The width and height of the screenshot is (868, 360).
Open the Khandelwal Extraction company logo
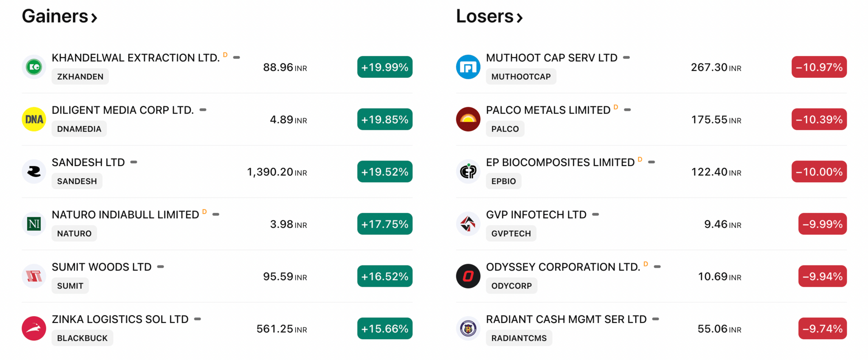click(34, 67)
